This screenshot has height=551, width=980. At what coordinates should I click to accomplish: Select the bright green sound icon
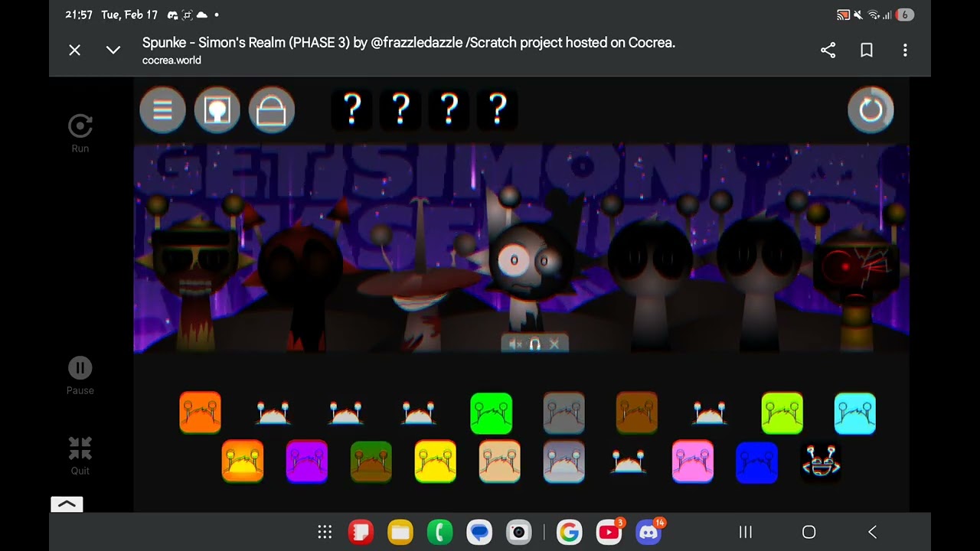tap(491, 413)
